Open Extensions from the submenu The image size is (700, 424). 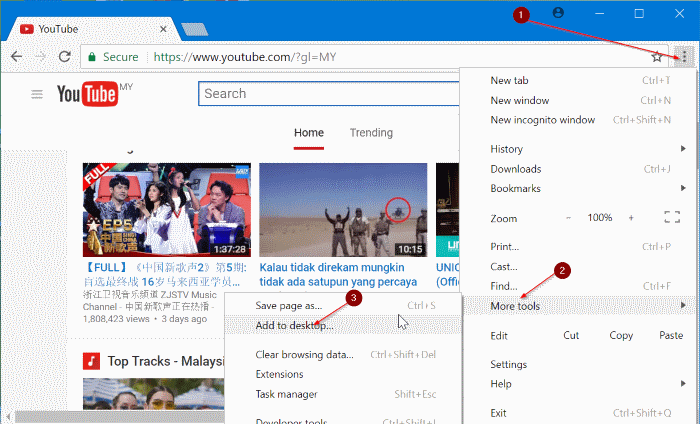coord(343,374)
